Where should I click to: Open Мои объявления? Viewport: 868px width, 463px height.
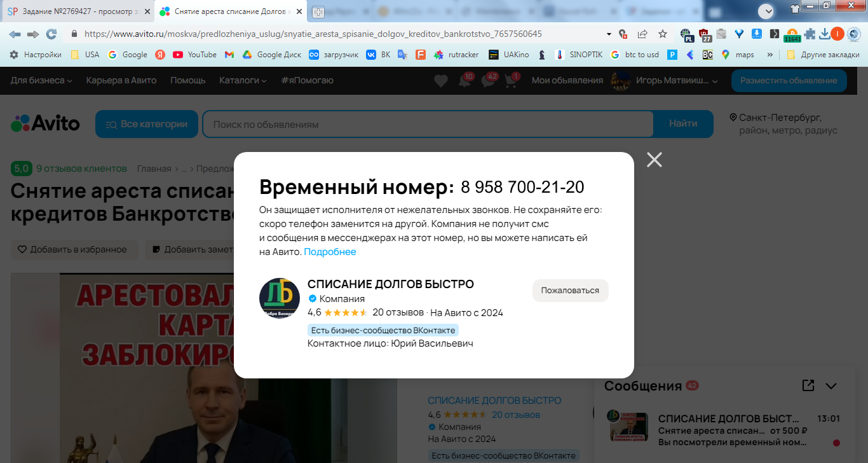click(x=567, y=80)
